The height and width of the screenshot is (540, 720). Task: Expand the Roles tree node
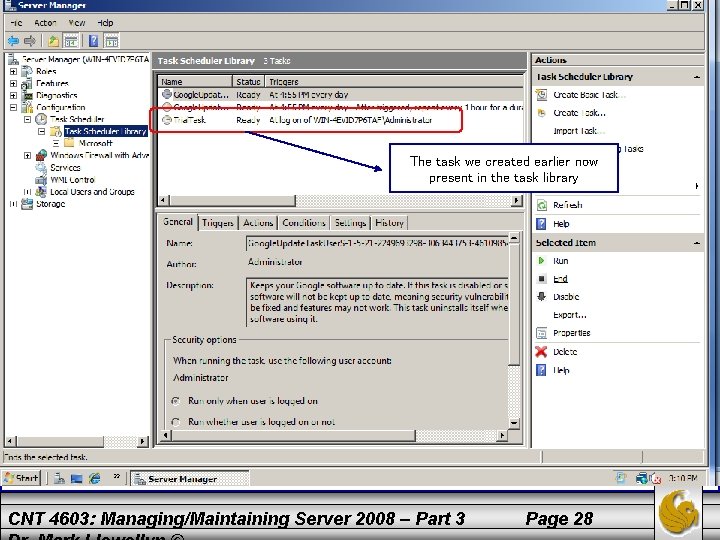pos(13,72)
